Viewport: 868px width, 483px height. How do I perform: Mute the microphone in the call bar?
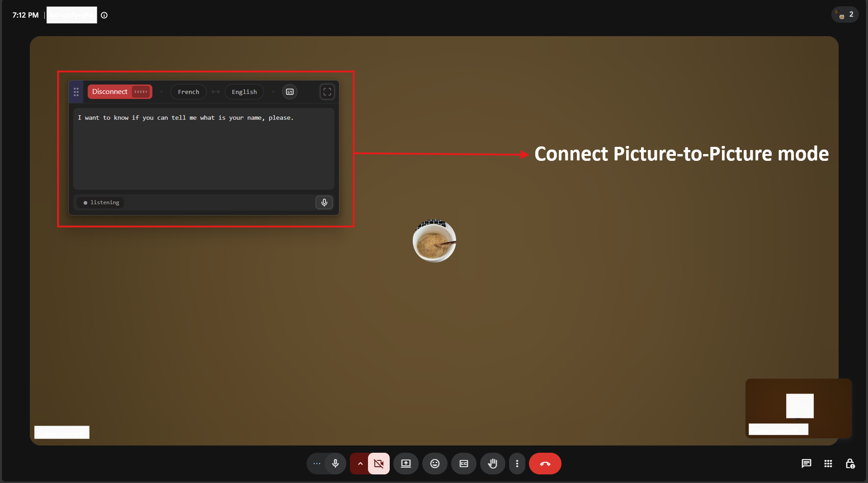tap(335, 464)
